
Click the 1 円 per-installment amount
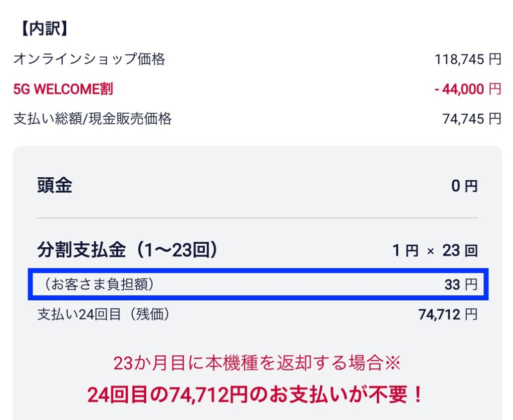point(405,250)
